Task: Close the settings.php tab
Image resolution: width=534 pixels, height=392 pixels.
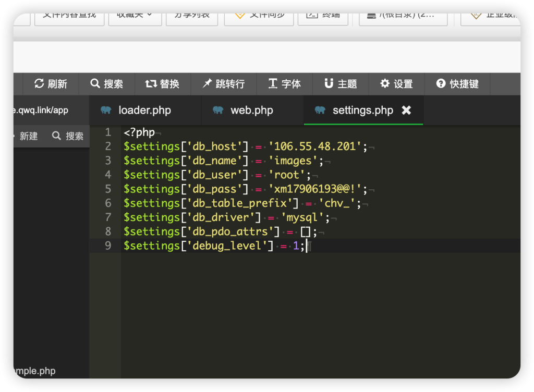Action: (406, 111)
